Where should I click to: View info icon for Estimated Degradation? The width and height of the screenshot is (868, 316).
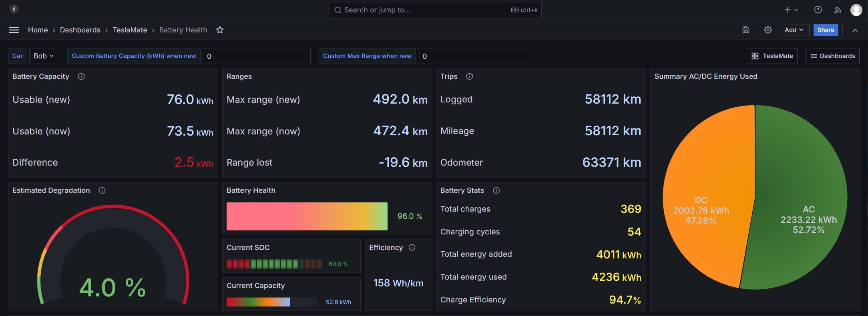tap(102, 190)
